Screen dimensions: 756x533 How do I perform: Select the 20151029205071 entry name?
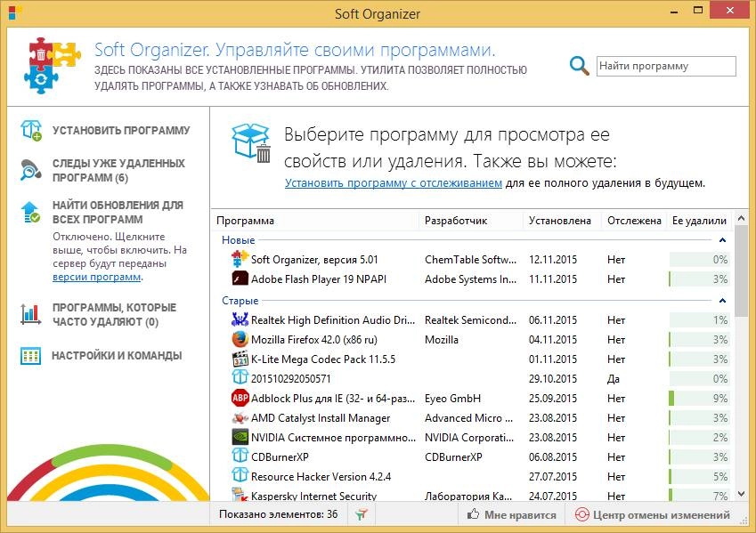click(x=290, y=379)
